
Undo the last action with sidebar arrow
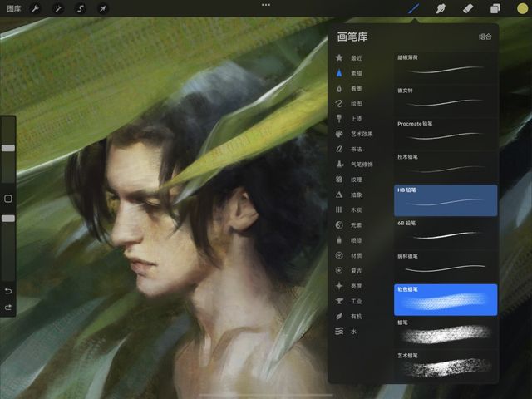8,291
